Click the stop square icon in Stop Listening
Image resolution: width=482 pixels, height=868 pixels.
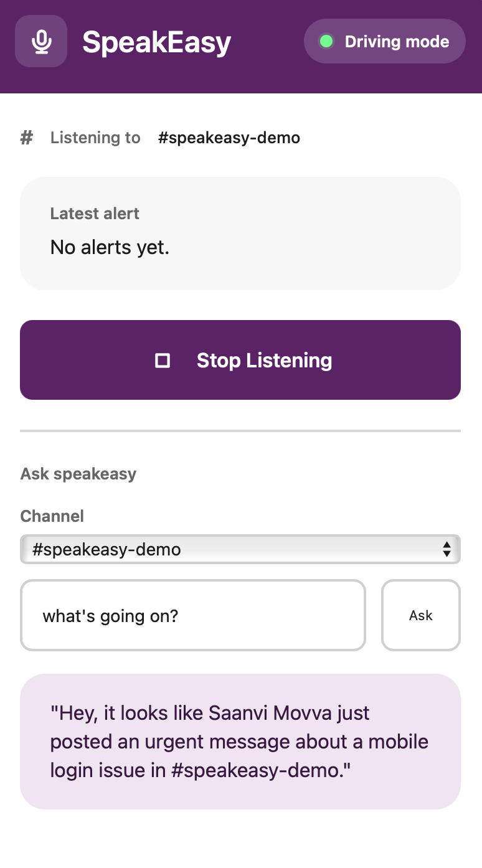tap(163, 361)
